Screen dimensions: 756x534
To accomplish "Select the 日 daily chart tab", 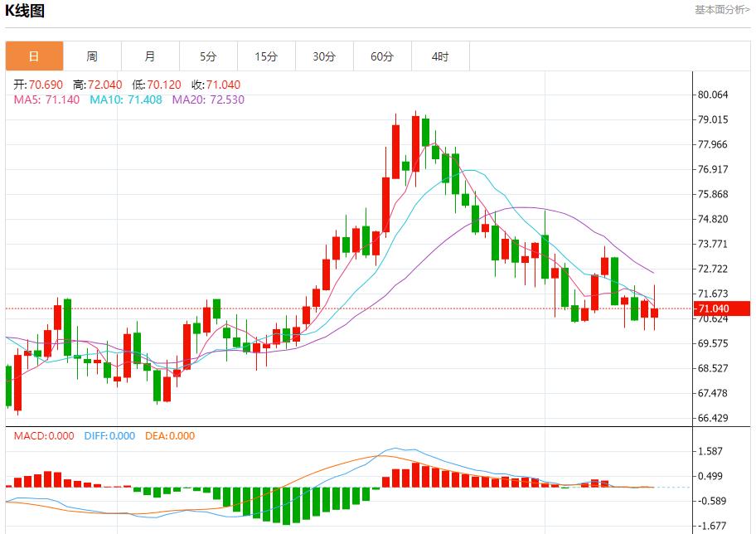I will 34,56.
